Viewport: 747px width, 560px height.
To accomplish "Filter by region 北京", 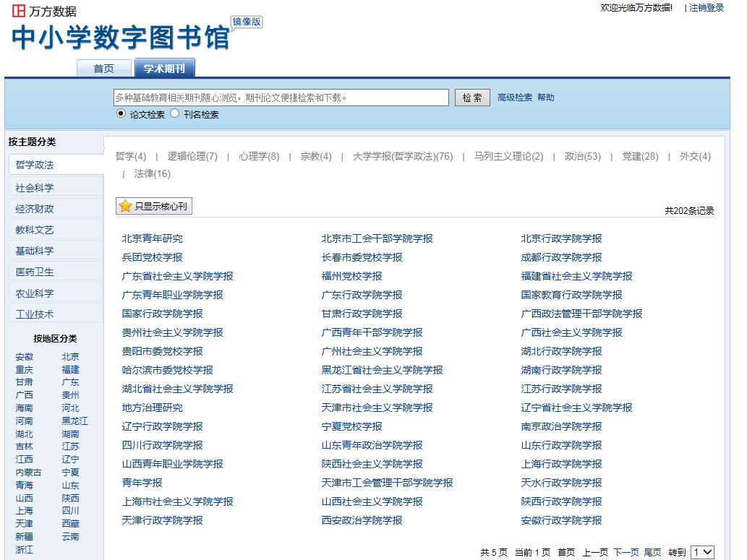I will [71, 357].
